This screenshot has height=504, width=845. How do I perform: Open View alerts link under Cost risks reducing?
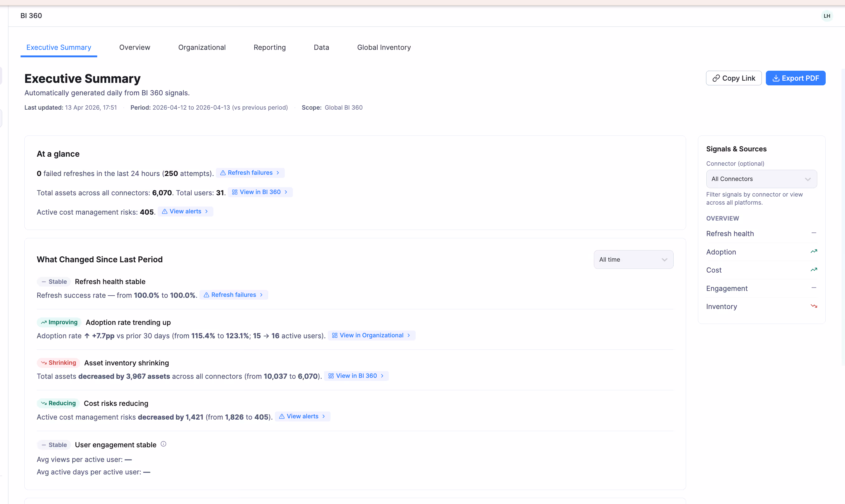click(303, 416)
